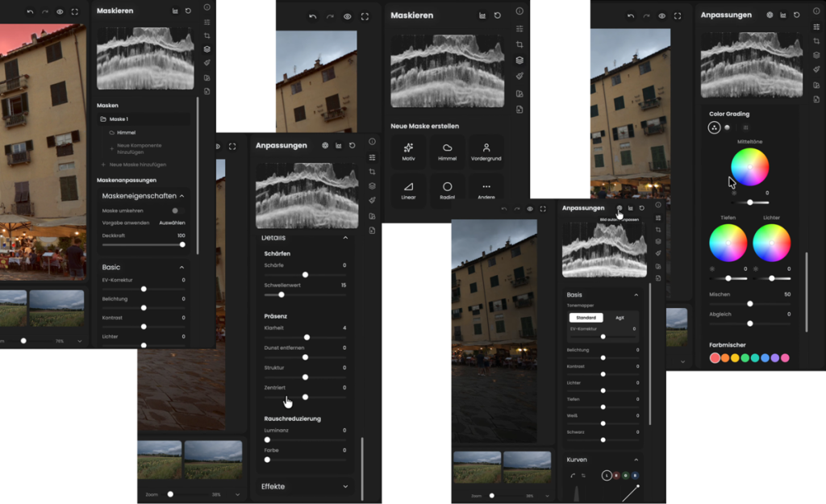This screenshot has height=504, width=826.
Task: Reset the Maskieren panel in the Masken window
Action: pyautogui.click(x=188, y=11)
